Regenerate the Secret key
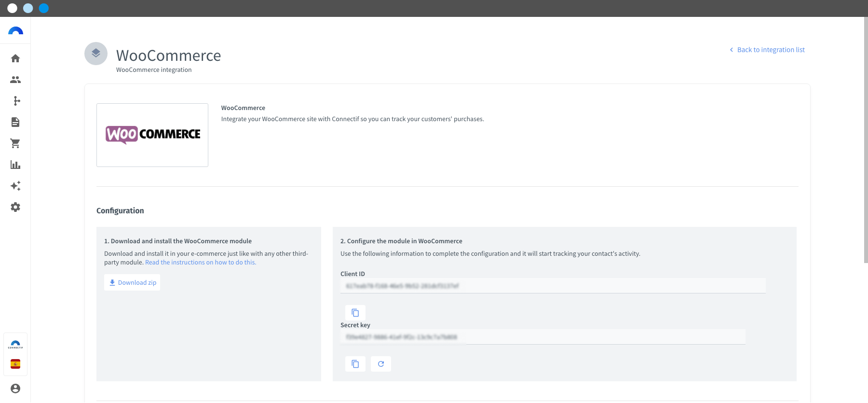This screenshot has width=868, height=403. 381,364
